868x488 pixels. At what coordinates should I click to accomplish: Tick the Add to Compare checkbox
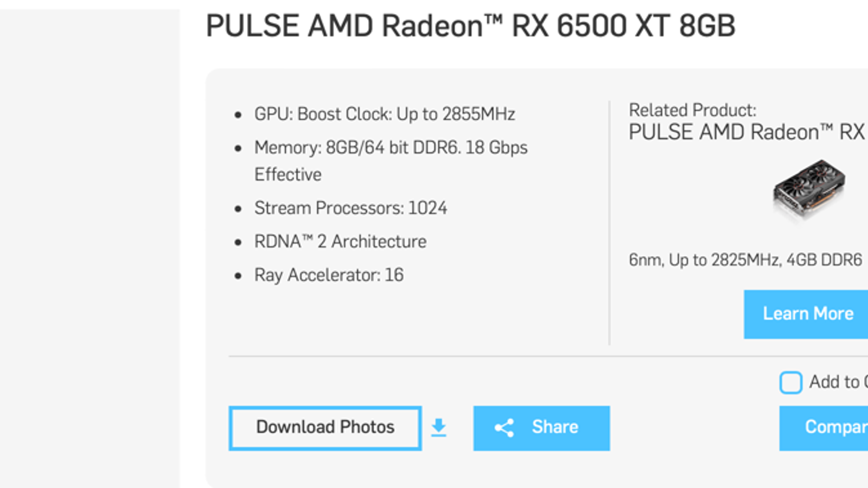coord(790,382)
